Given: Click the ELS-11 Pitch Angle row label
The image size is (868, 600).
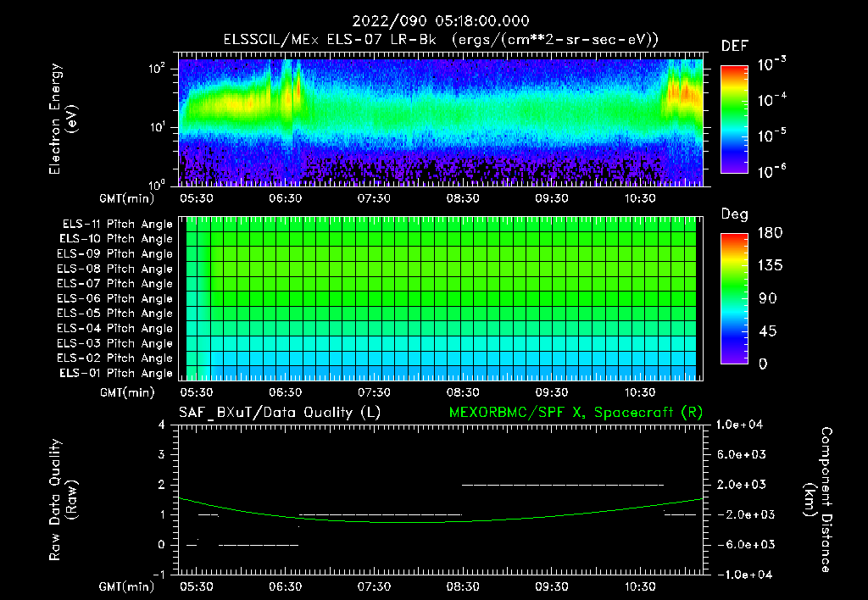Looking at the screenshot, I should pos(117,225).
